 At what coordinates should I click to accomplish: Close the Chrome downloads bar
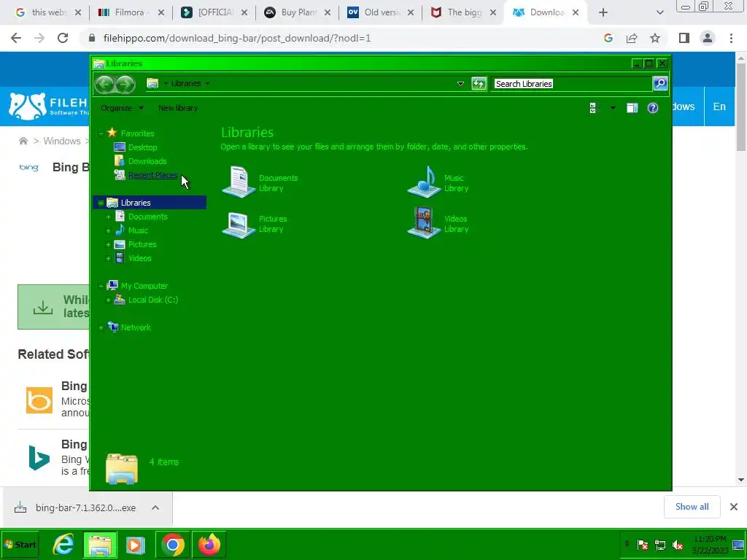(x=734, y=507)
